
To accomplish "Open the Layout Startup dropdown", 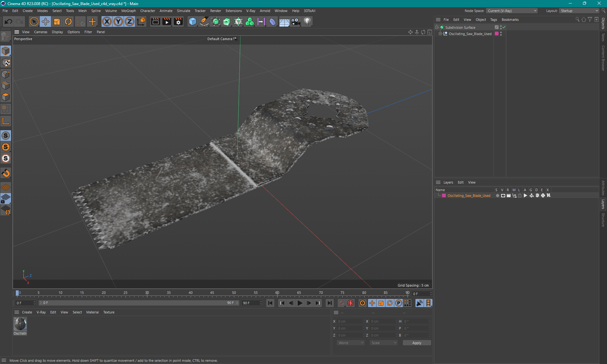I will click(579, 11).
